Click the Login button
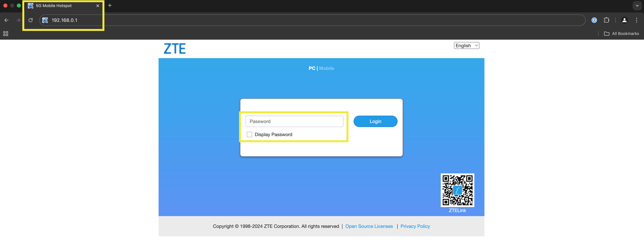The height and width of the screenshot is (243, 644). pyautogui.click(x=375, y=121)
